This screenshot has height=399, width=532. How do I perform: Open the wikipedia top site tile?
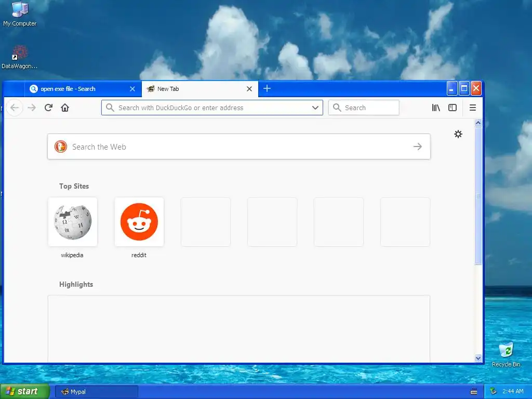tap(73, 222)
